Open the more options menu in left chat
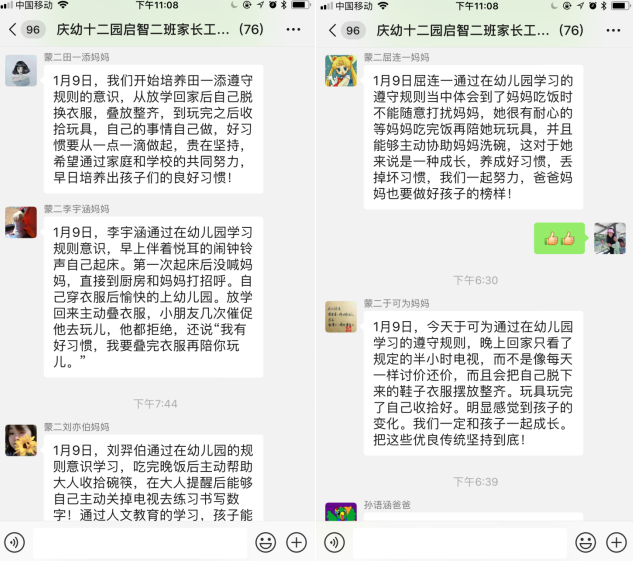The height and width of the screenshot is (561, 633). (293, 29)
